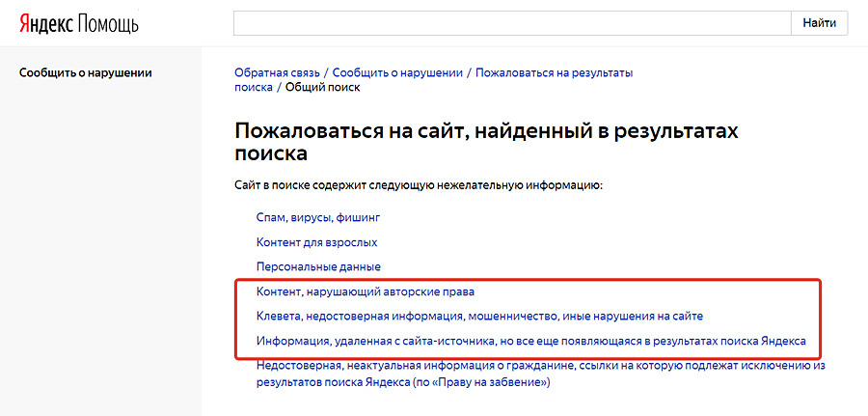Select Сообщить о нарушении in left sidebar
Screen dimensions: 868x416
[86, 72]
